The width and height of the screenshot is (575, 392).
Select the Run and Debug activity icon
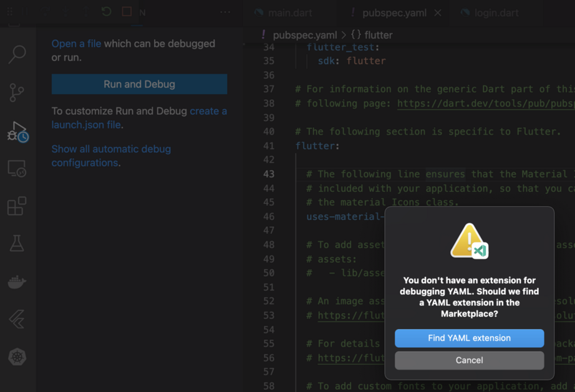[17, 131]
